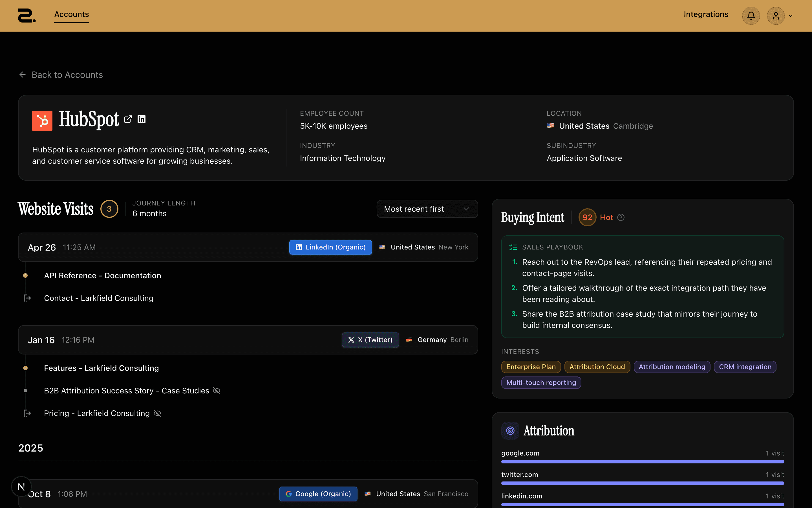The image size is (812, 508).
Task: Expand the Oct 8 visit row
Action: 248,494
